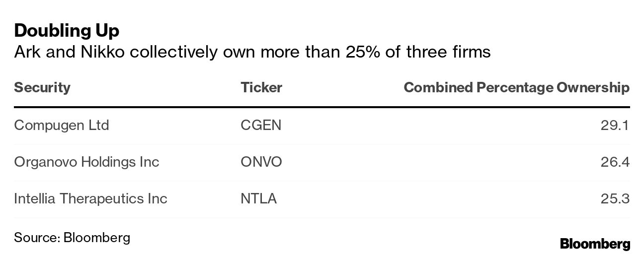Viewport: 644px width, 257px height.
Task: Click the CGEN ticker cell
Action: click(261, 125)
